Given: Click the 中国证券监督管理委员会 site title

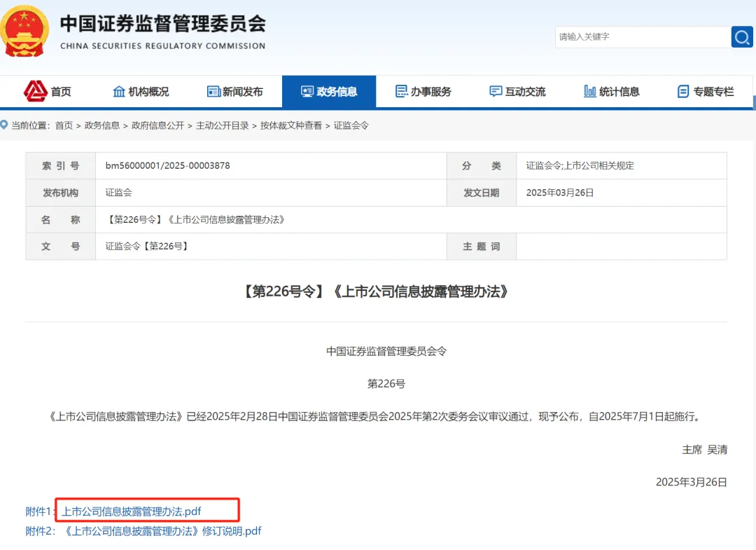Looking at the screenshot, I should [x=163, y=24].
